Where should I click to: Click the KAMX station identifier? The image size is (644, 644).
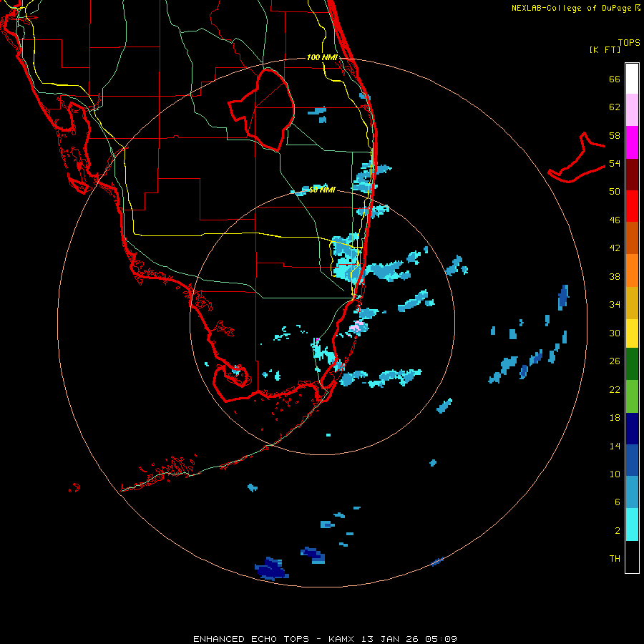(x=343, y=639)
